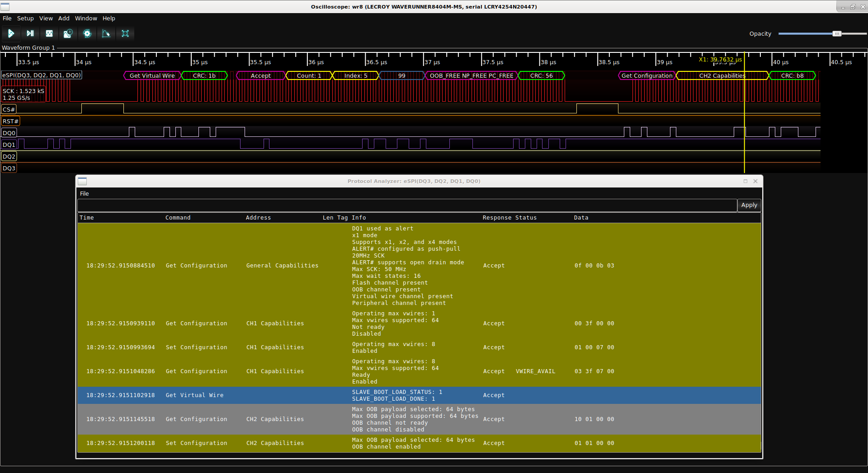
Task: Click the CRC: 1b decode packet
Action: point(204,75)
